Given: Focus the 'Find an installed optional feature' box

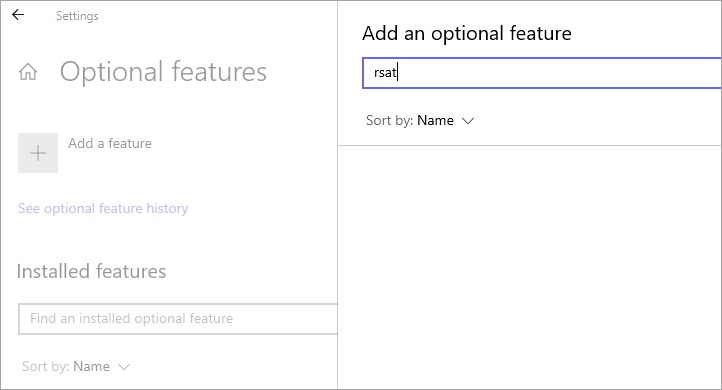Looking at the screenshot, I should pos(178,319).
